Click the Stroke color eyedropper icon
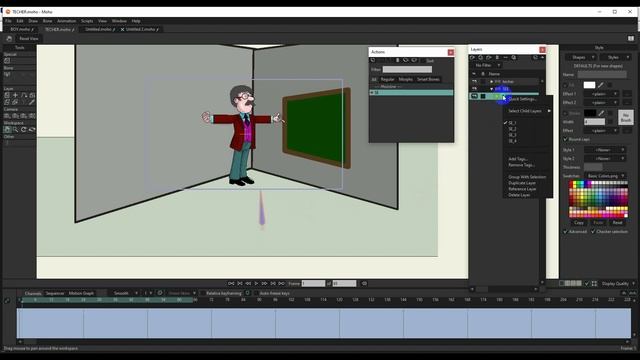This screenshot has height=360, width=640. tap(601, 113)
